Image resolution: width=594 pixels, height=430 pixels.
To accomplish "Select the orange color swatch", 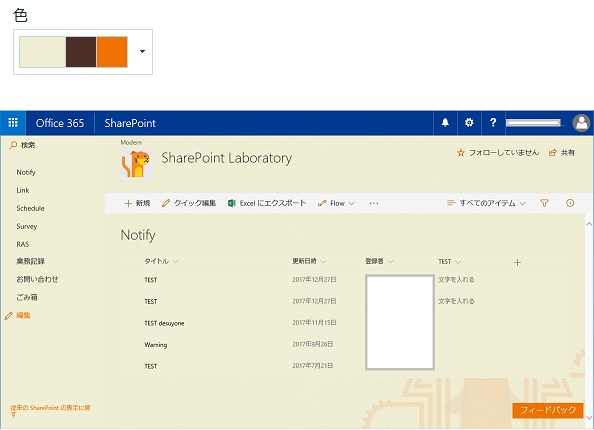I will (x=112, y=52).
